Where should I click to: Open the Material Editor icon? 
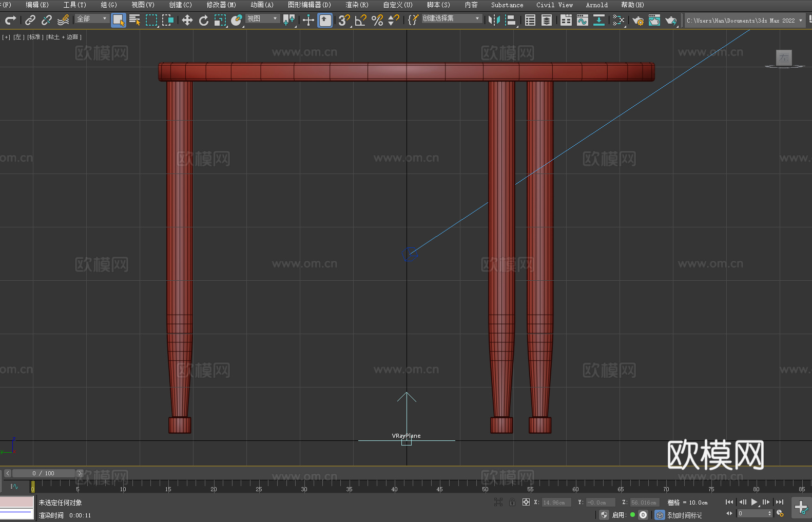618,20
